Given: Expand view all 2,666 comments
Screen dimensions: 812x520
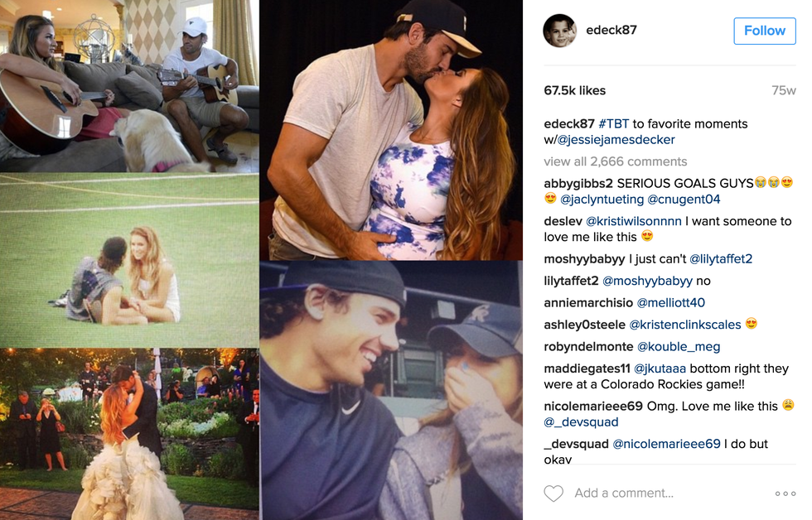Looking at the screenshot, I should [x=615, y=161].
